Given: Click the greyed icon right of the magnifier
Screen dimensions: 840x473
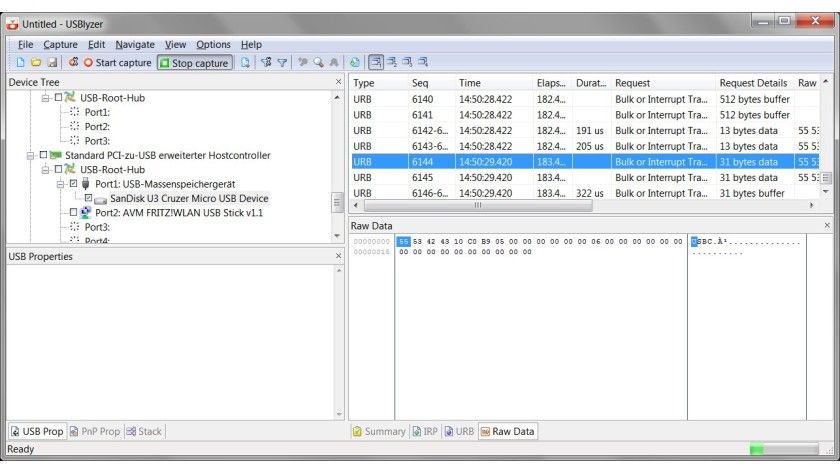Looking at the screenshot, I should (334, 62).
